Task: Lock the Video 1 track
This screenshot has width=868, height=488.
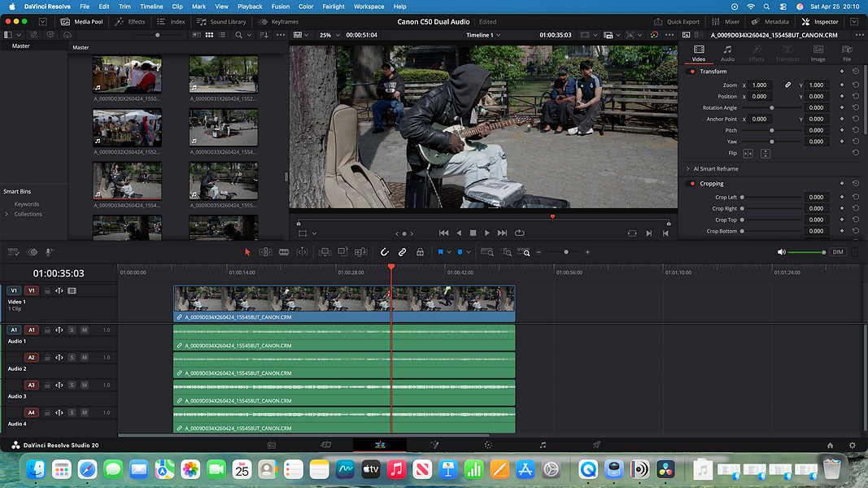Action: pos(47,290)
